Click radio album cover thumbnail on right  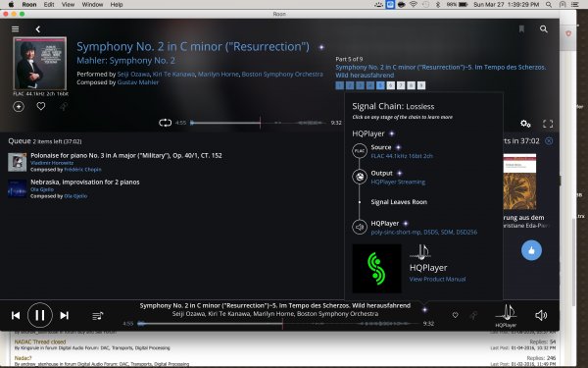[519, 182]
